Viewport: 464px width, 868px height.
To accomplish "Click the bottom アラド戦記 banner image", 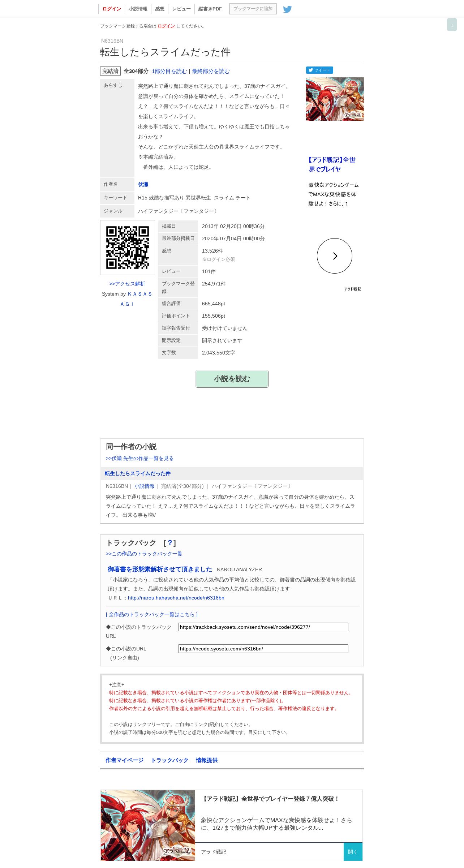I will pyautogui.click(x=148, y=825).
